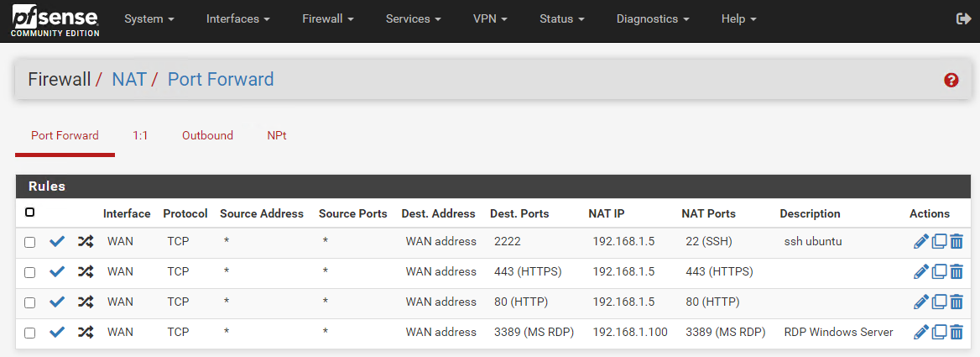Disable the ssh ubuntu rule checkmark

(57, 242)
